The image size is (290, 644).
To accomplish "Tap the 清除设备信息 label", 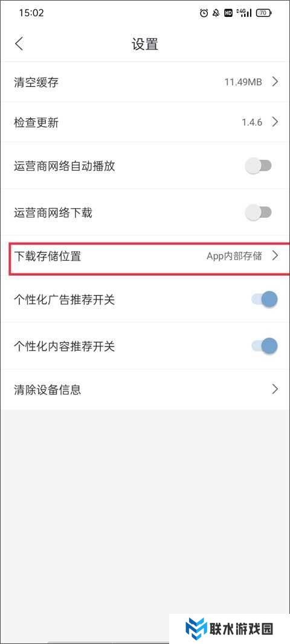I will point(48,389).
